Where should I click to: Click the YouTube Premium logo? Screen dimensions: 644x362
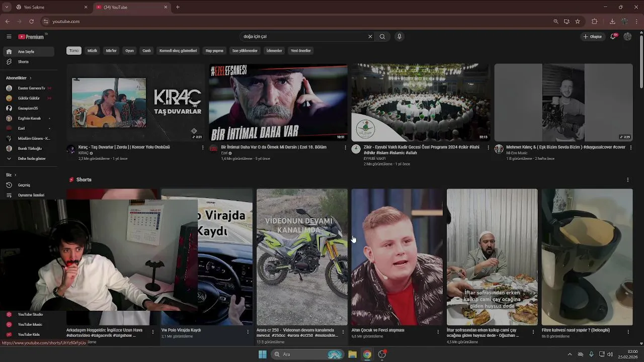click(31, 37)
